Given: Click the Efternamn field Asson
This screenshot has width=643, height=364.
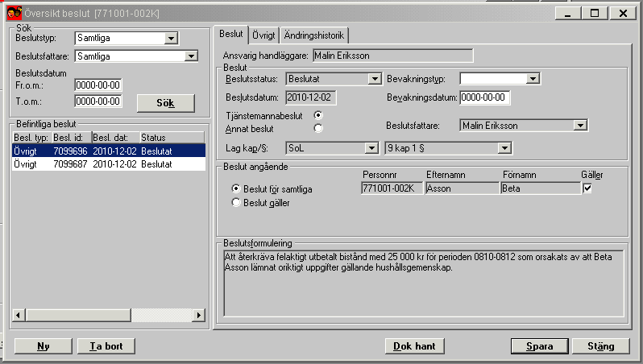Looking at the screenshot, I should click(463, 188).
